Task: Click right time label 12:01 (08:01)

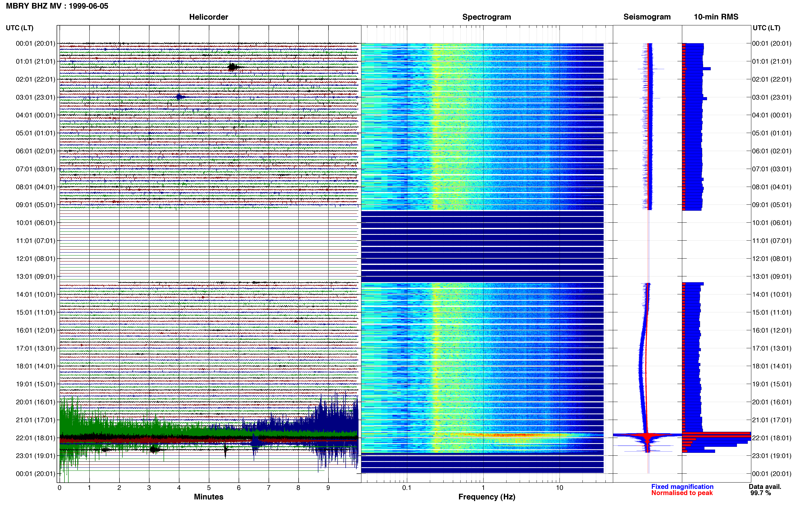Action: (x=772, y=259)
